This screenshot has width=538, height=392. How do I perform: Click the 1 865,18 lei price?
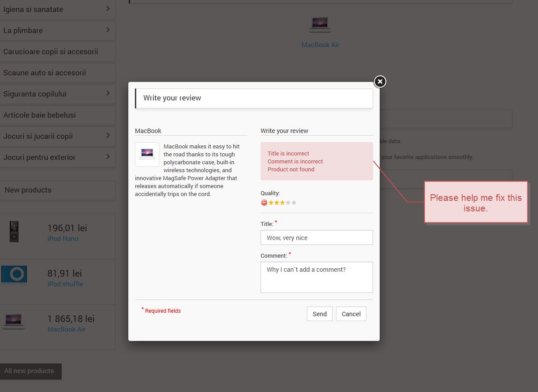coord(71,319)
